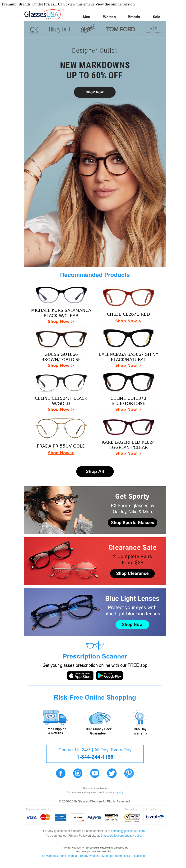Open the Instagram social icon
The width and height of the screenshot is (186, 868).
[x=78, y=773]
